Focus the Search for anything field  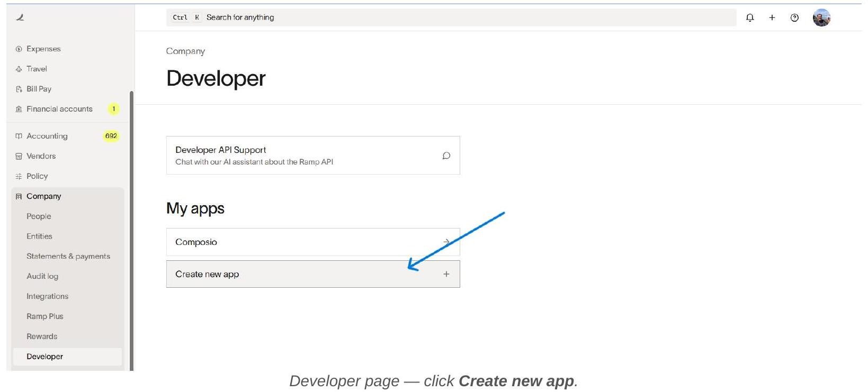click(451, 17)
